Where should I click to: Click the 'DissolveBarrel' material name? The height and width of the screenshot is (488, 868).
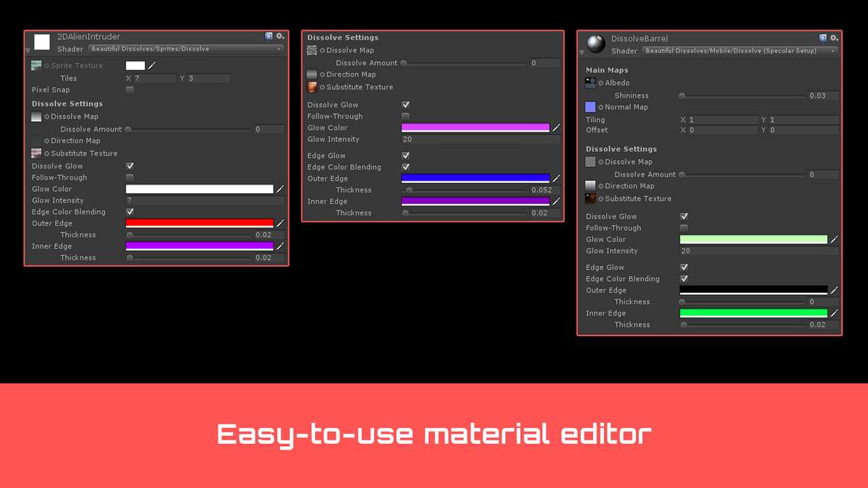click(639, 38)
